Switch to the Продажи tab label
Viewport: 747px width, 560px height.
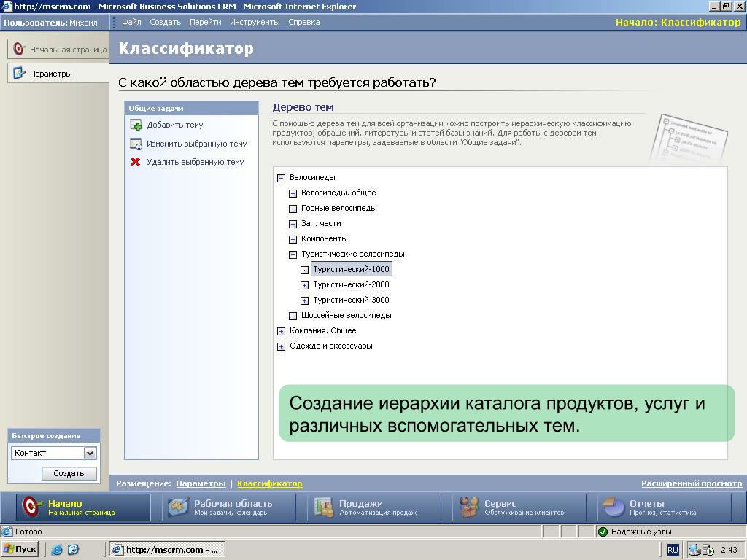360,503
